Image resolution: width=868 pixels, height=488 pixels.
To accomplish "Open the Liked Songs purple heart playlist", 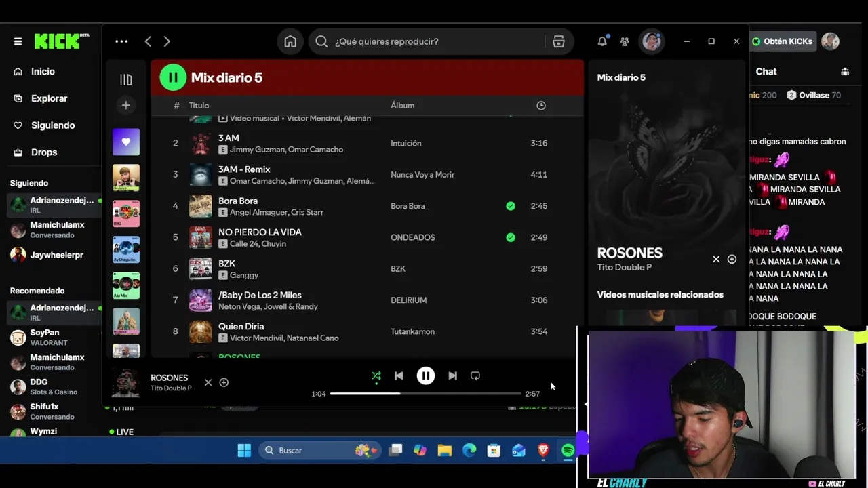I will 125,142.
